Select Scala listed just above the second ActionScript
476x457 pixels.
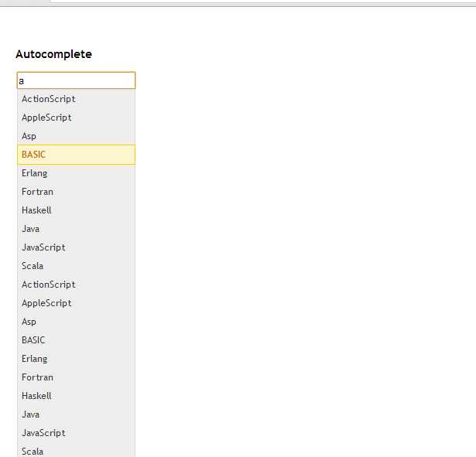coord(76,266)
